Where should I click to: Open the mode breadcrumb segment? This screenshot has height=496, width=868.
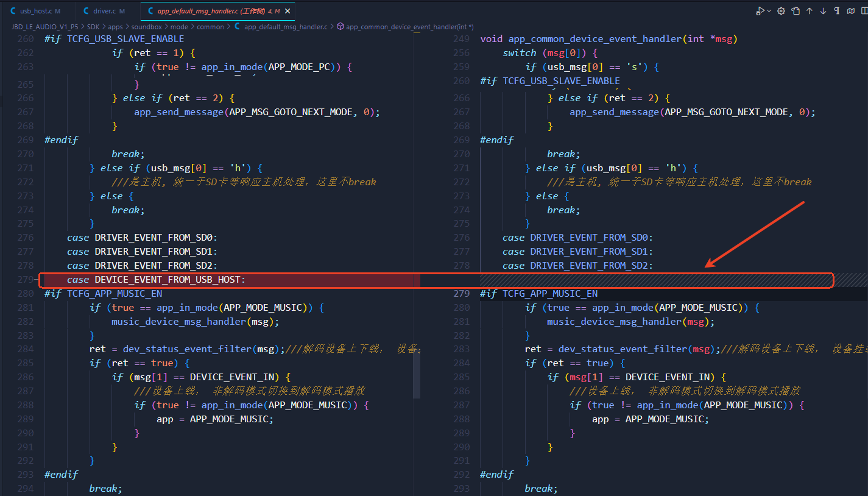pyautogui.click(x=179, y=27)
